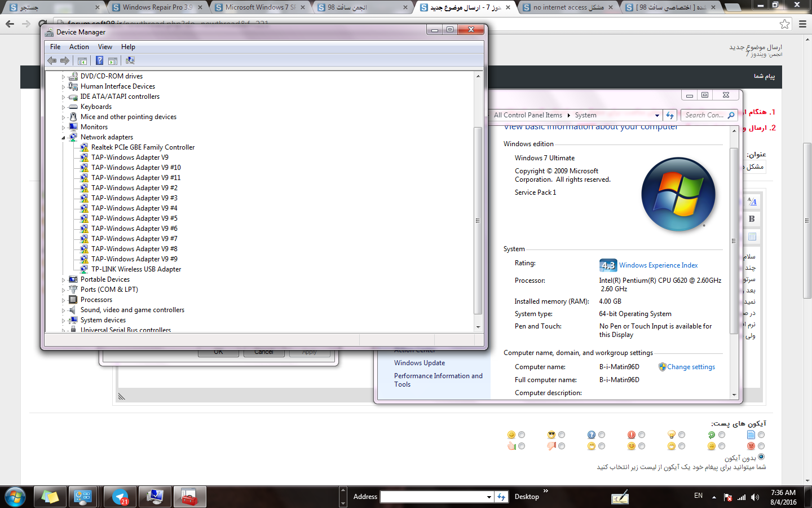Click the System window vertical scrollbar thumb
The width and height of the screenshot is (812, 508).
pos(734,241)
